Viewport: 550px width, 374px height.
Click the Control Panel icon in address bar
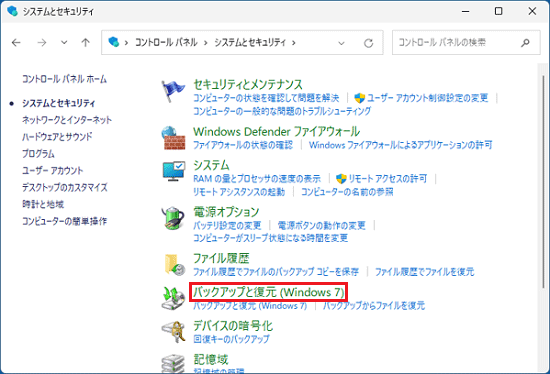[x=114, y=42]
